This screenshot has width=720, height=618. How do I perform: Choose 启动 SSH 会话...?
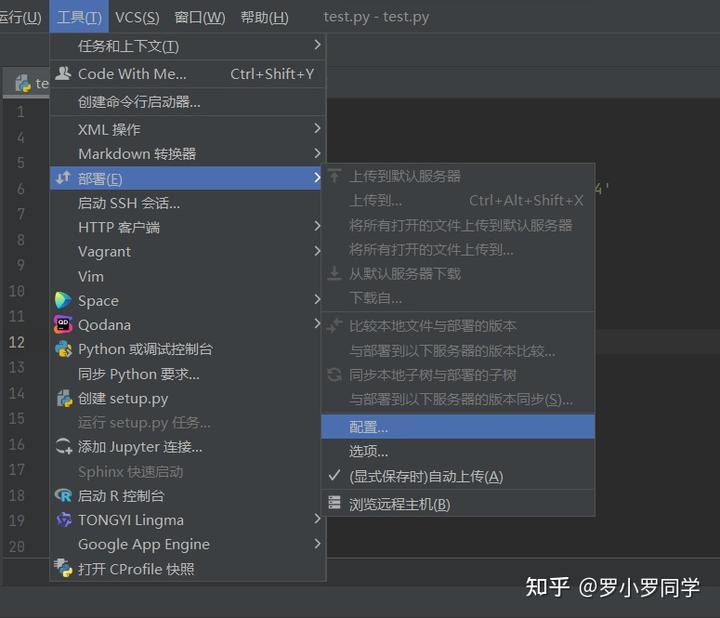click(x=129, y=203)
